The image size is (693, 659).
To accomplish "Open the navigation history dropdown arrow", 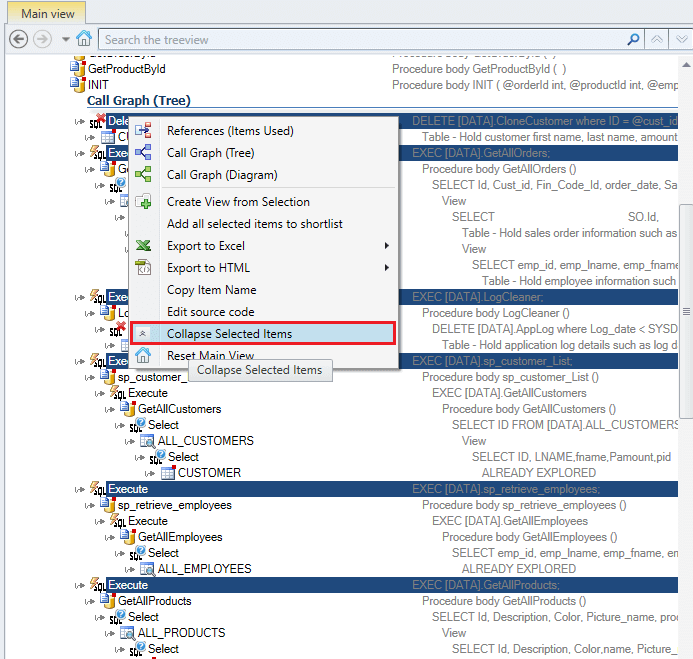I will click(66, 40).
